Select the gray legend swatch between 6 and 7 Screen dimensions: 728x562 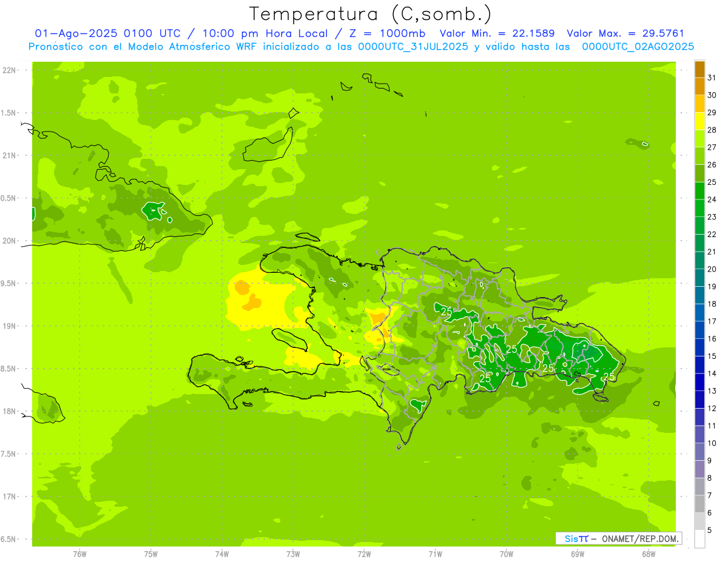point(699,504)
